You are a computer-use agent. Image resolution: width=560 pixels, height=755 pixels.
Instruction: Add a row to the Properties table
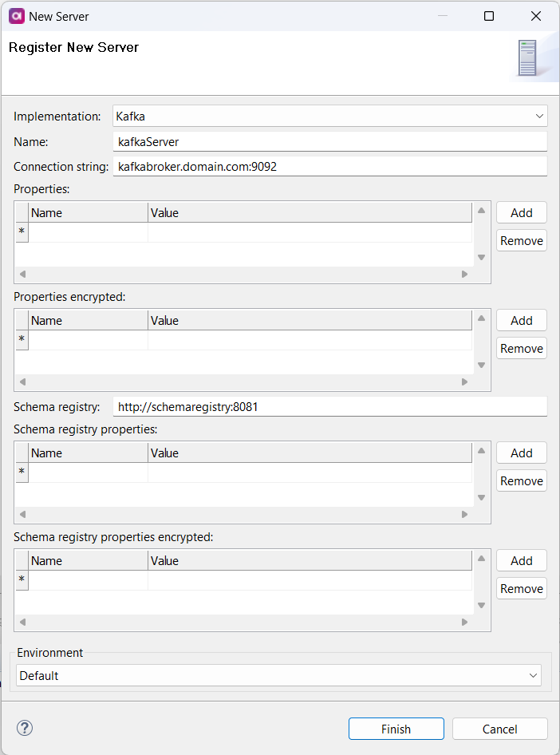pos(521,212)
